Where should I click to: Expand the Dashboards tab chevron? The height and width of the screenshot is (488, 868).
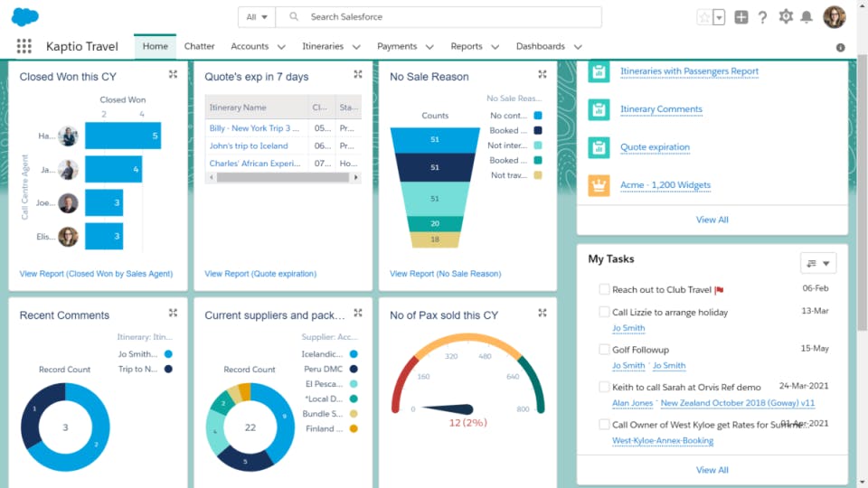point(578,47)
